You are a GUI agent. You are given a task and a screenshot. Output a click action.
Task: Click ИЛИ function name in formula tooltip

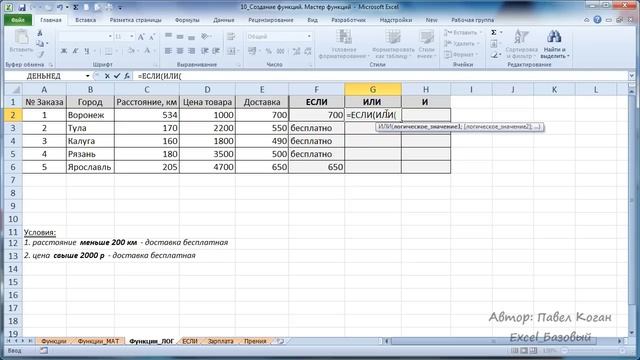[x=384, y=127]
